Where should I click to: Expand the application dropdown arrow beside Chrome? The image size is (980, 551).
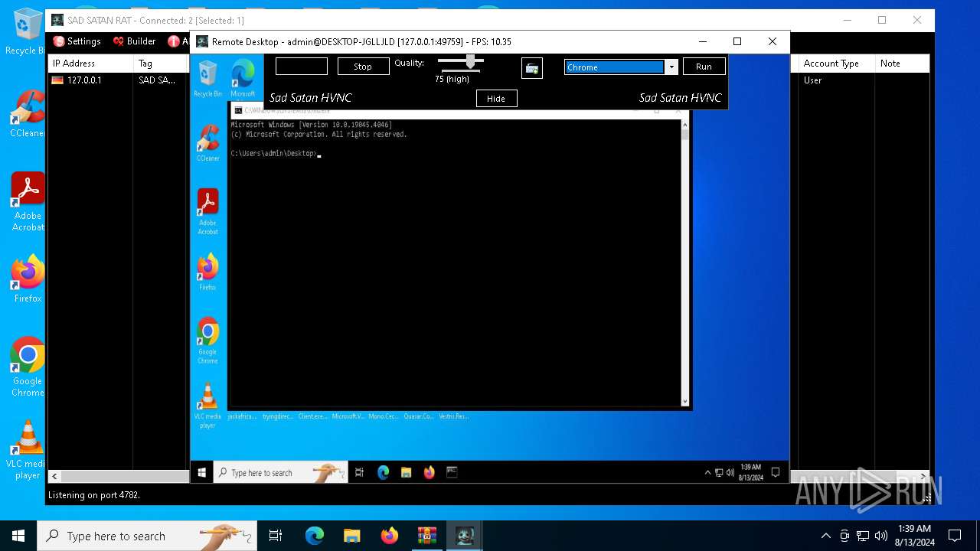[x=671, y=67]
